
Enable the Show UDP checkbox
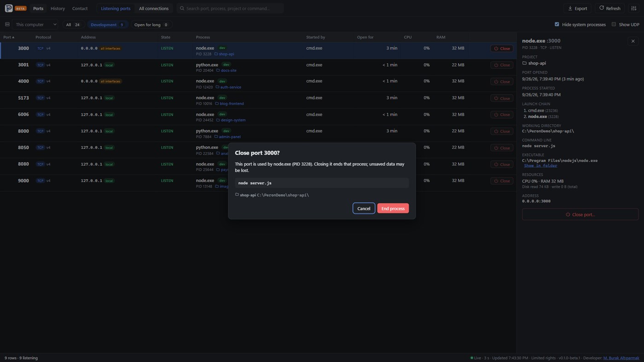click(614, 24)
